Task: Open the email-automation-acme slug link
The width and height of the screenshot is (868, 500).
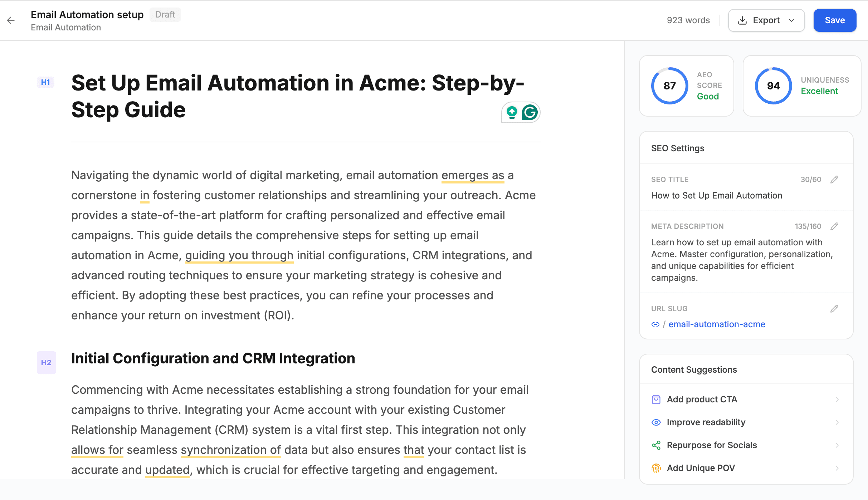Action: pos(717,324)
